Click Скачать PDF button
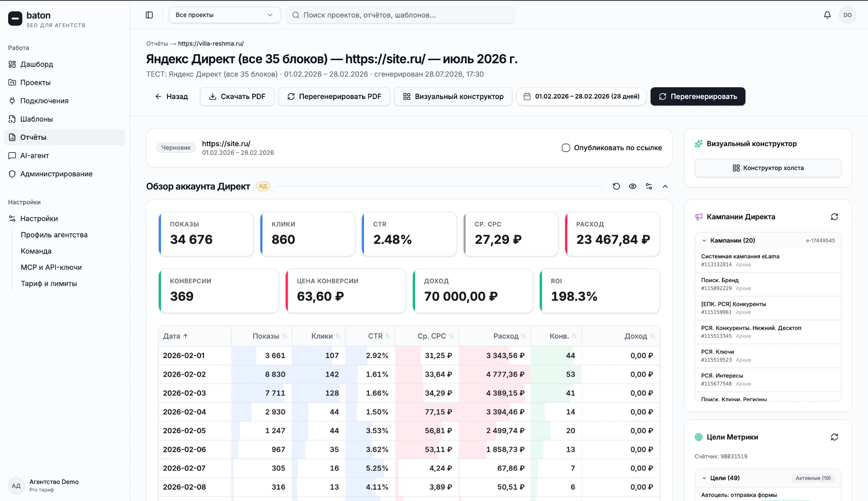This screenshot has width=868, height=501. click(237, 96)
